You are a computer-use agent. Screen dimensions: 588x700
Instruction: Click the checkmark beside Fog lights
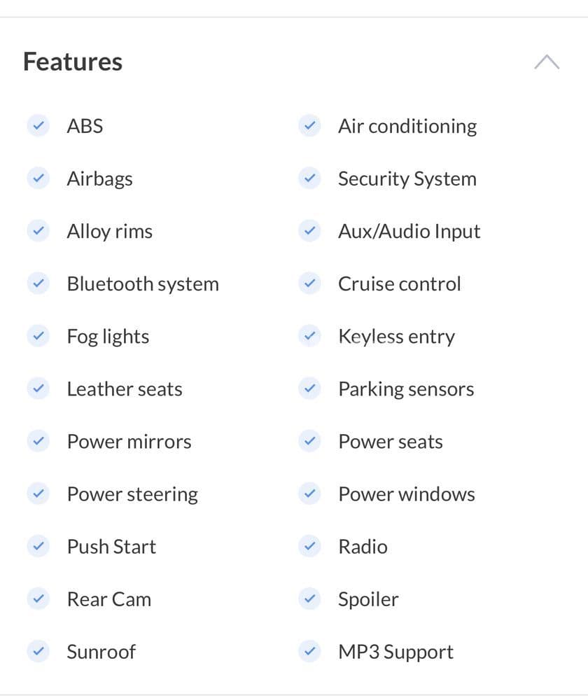tap(38, 336)
